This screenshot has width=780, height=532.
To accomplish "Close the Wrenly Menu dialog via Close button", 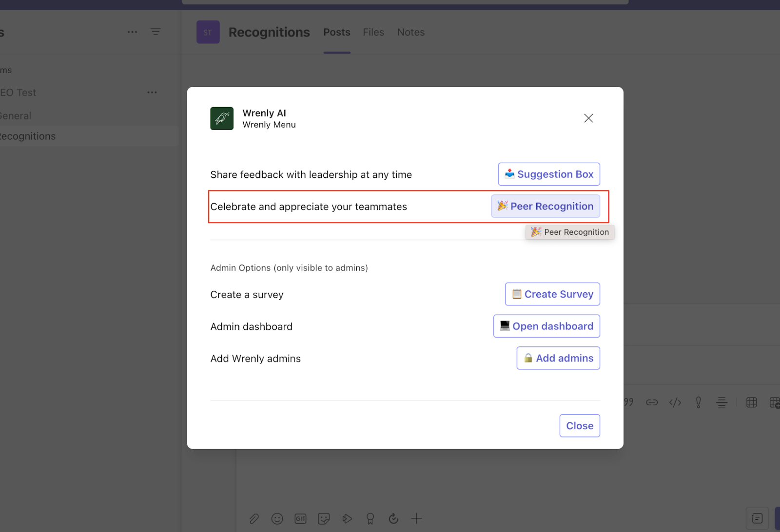I will pyautogui.click(x=580, y=426).
